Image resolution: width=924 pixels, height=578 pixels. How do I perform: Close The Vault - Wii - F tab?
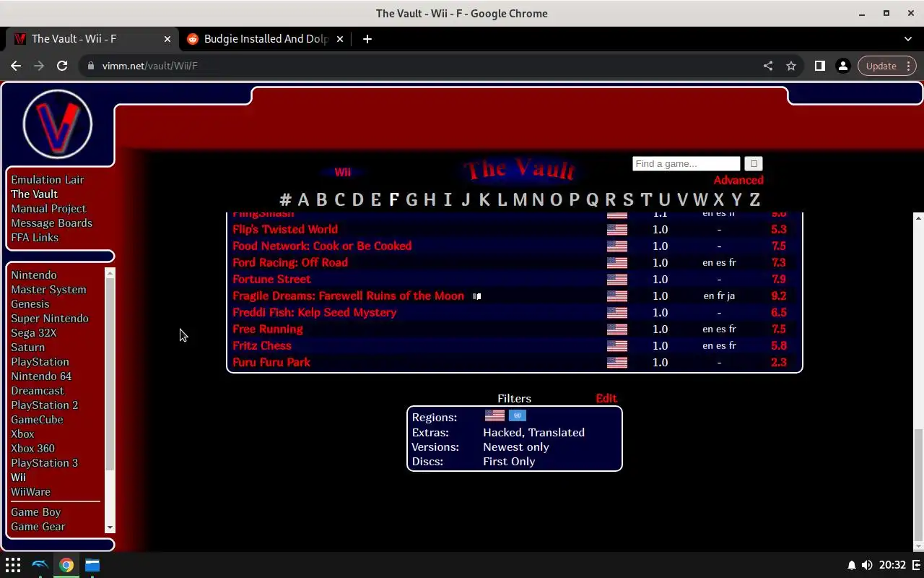point(167,39)
